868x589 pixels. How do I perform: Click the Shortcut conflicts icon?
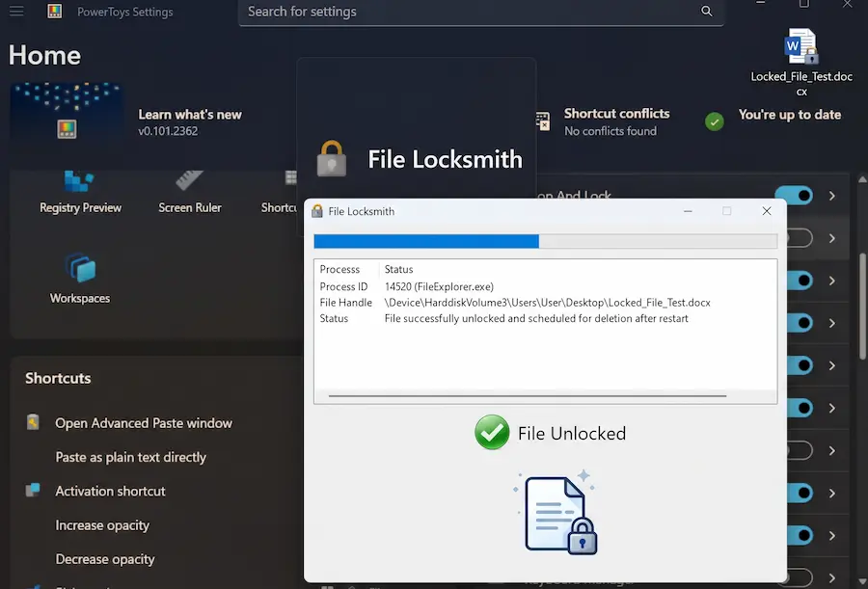tap(543, 121)
